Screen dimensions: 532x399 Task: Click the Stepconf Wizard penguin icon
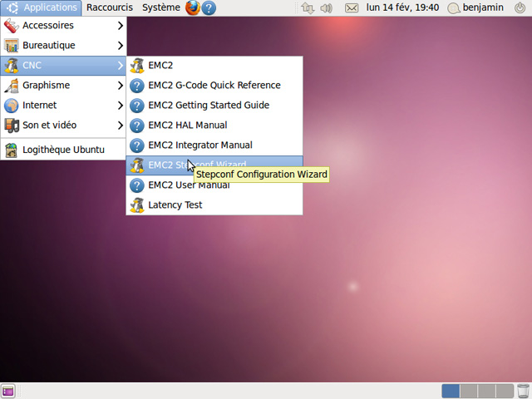137,165
